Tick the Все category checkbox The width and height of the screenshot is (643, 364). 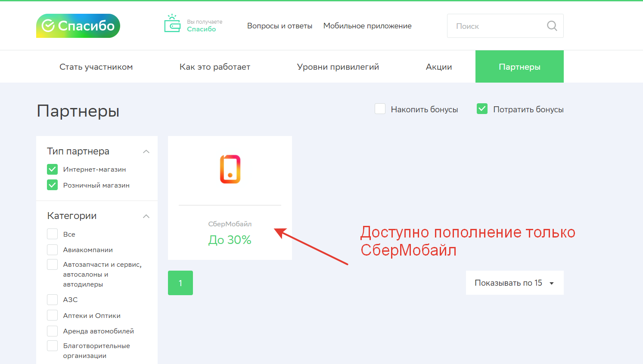pyautogui.click(x=52, y=234)
